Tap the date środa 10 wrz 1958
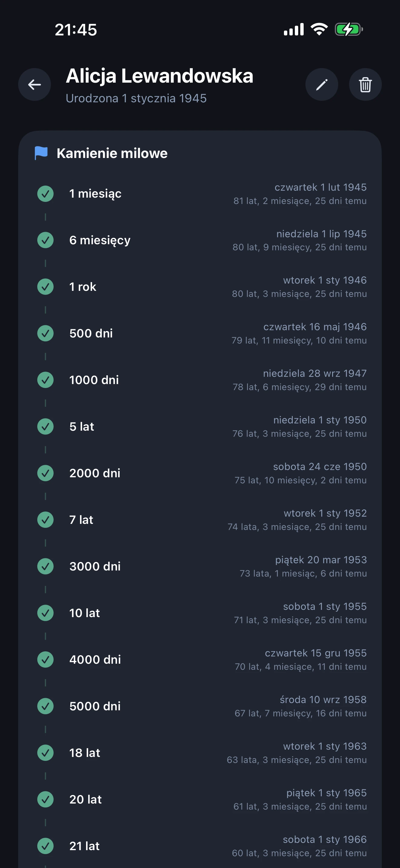The image size is (400, 868). [323, 700]
